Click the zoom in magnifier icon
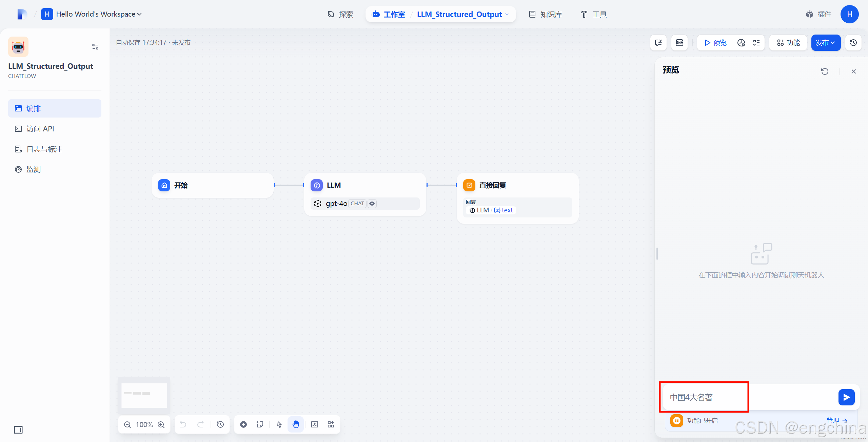Viewport: 868px width, 442px height. [161, 424]
